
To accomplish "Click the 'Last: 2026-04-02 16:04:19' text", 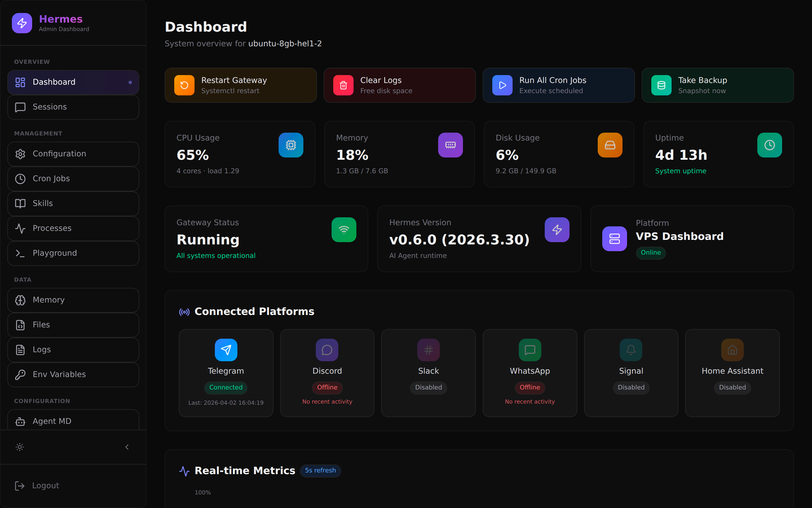I will (226, 403).
